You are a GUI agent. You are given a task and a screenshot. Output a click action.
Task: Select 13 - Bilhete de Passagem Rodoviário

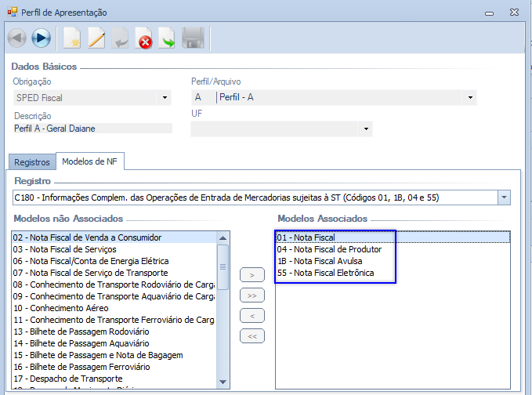coord(114,332)
